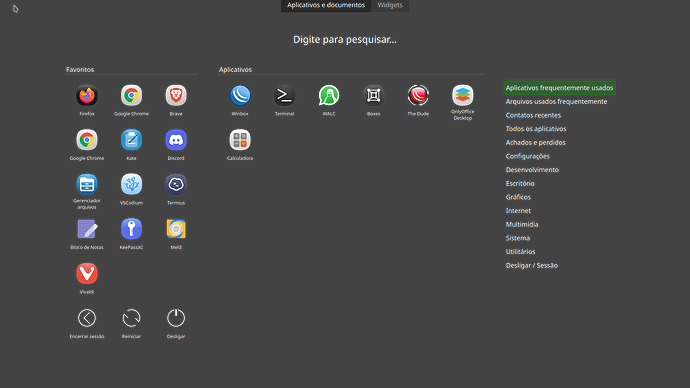Viewport: 690px width, 388px height.
Task: Switch to the Widgets tab
Action: pyautogui.click(x=390, y=5)
